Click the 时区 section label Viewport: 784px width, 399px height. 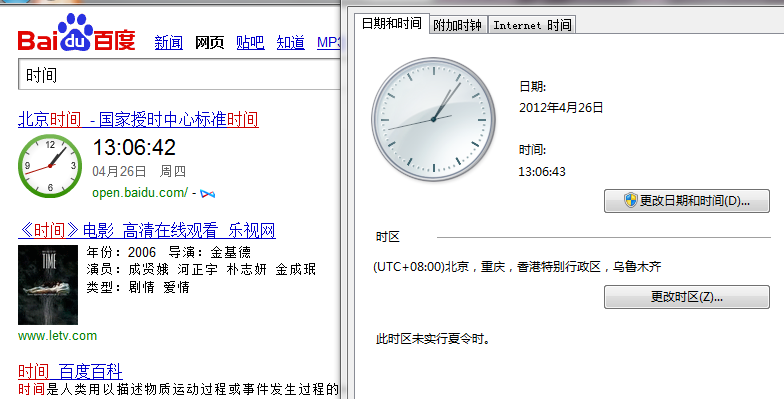pyautogui.click(x=388, y=237)
